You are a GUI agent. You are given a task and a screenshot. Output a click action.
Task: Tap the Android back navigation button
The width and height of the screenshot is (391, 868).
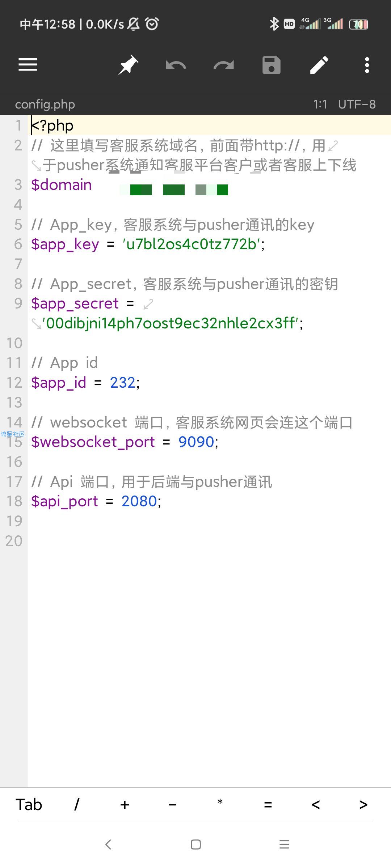pos(108,844)
